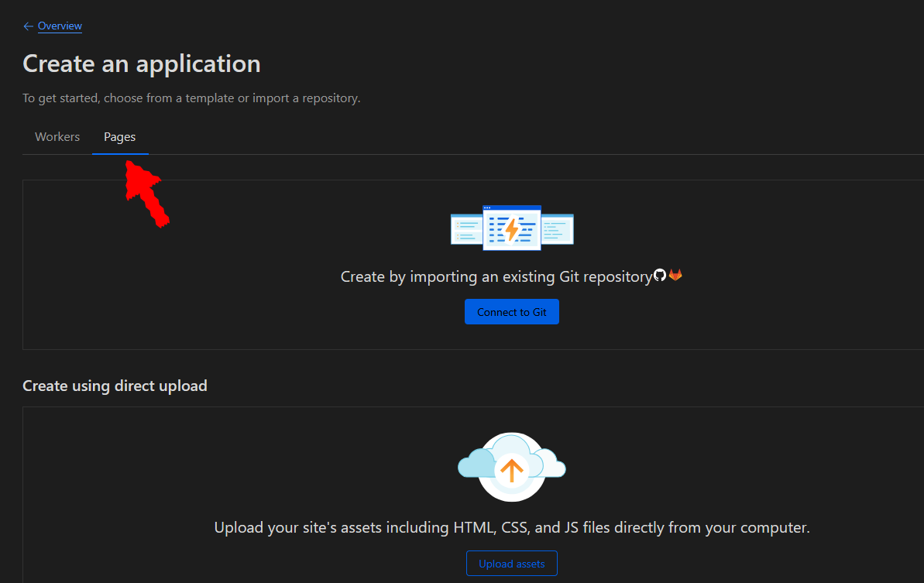Click the 'To get started' subtitle text
This screenshot has width=924, height=583.
pyautogui.click(x=191, y=98)
